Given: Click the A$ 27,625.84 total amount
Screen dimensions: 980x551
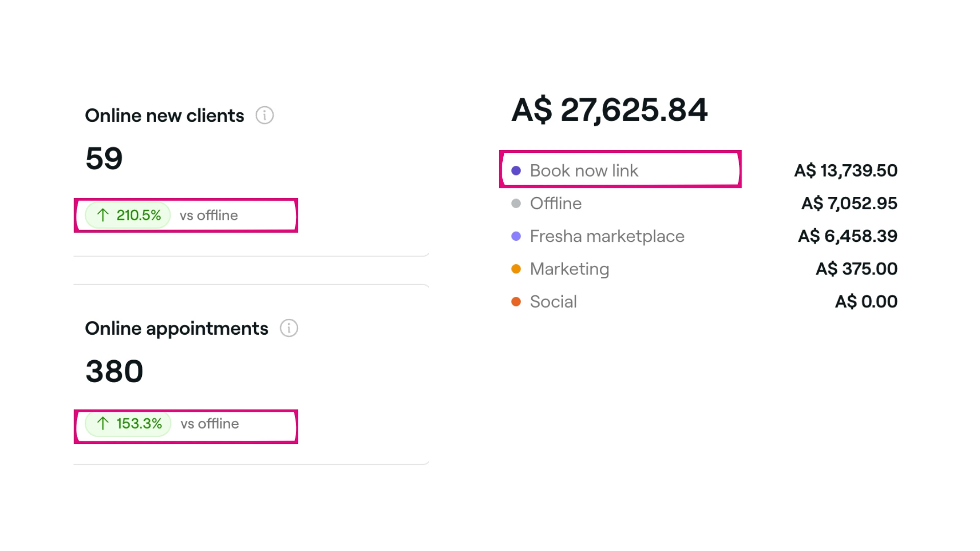Looking at the screenshot, I should pyautogui.click(x=609, y=110).
